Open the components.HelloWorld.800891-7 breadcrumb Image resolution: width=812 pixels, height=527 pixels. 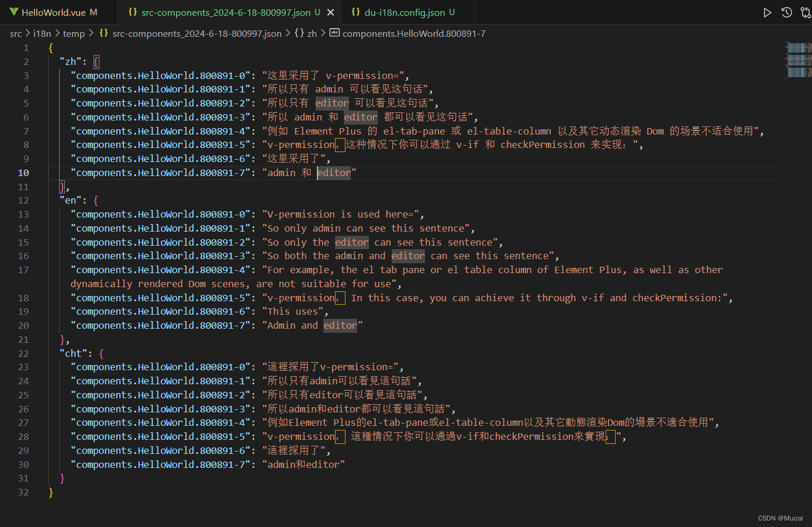click(414, 34)
